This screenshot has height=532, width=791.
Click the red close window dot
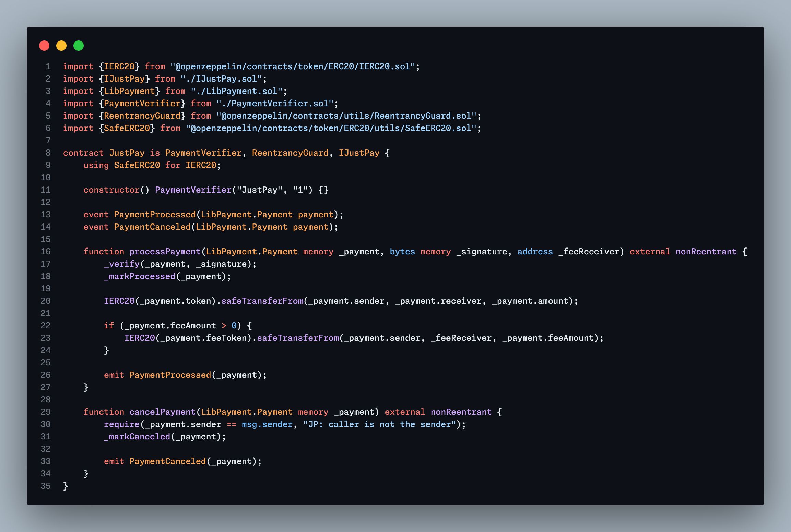[44, 46]
